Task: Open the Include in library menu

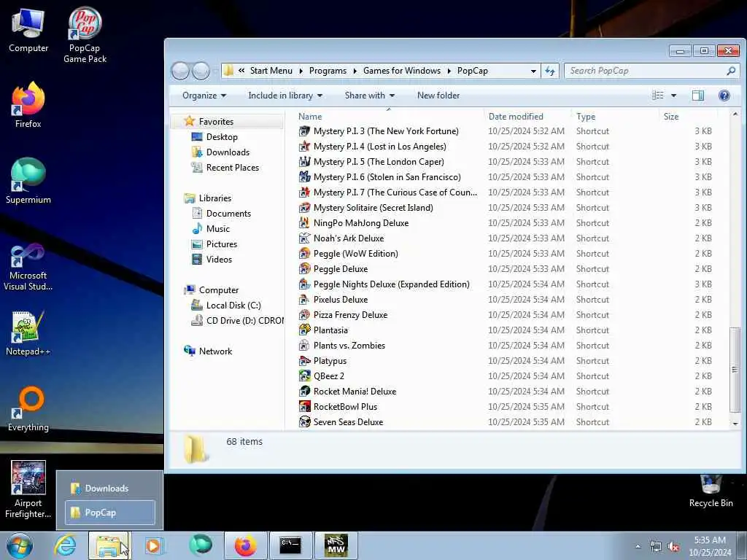Action: pos(285,96)
